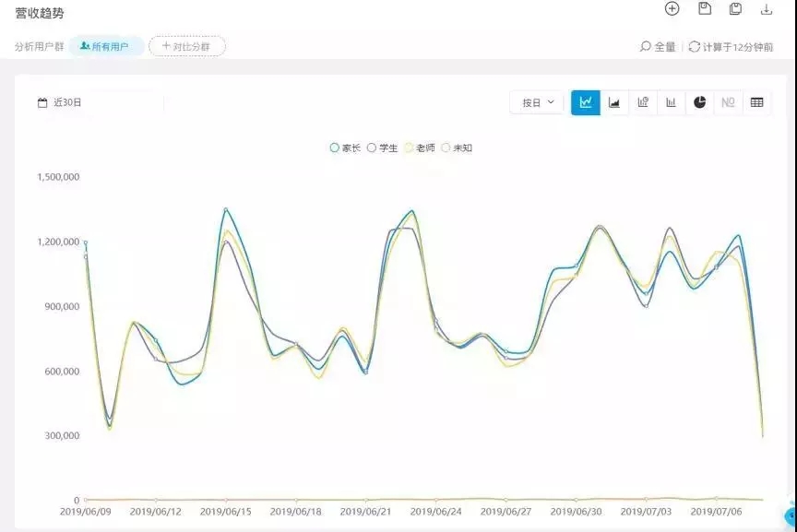The width and height of the screenshot is (797, 532).
Task: Click the save-as copy icon
Action: click(x=735, y=8)
